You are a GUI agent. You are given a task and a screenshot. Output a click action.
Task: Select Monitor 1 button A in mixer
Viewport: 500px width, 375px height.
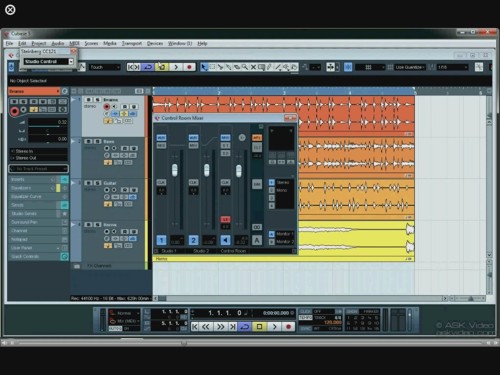point(272,234)
